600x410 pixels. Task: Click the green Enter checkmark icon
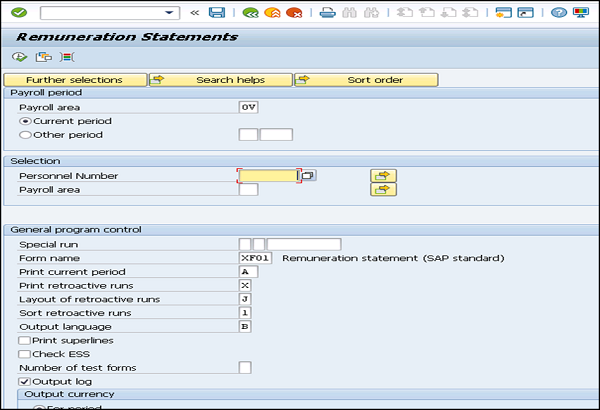click(x=17, y=13)
